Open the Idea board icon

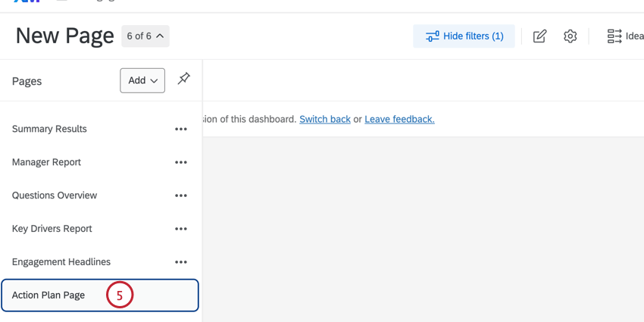623,36
